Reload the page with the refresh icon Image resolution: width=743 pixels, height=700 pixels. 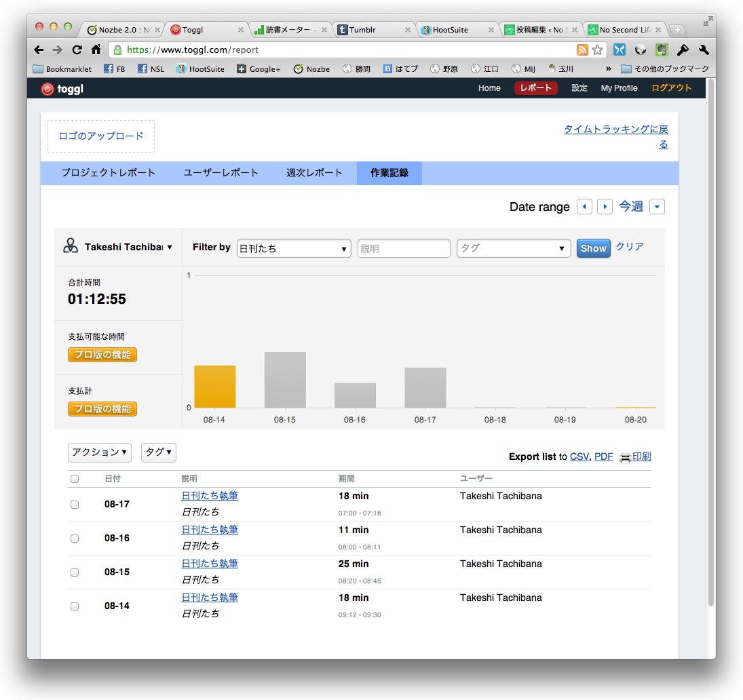click(77, 50)
